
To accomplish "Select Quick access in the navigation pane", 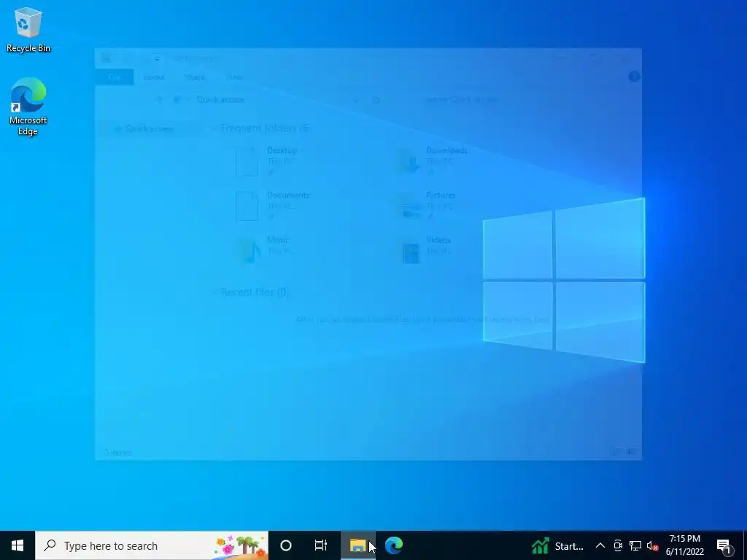I will (149, 128).
